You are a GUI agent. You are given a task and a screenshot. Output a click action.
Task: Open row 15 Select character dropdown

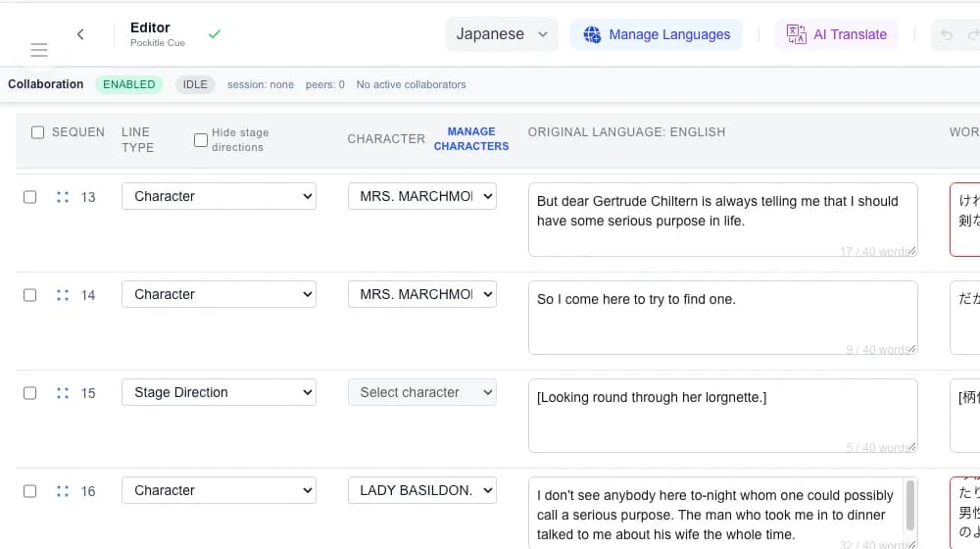click(422, 393)
